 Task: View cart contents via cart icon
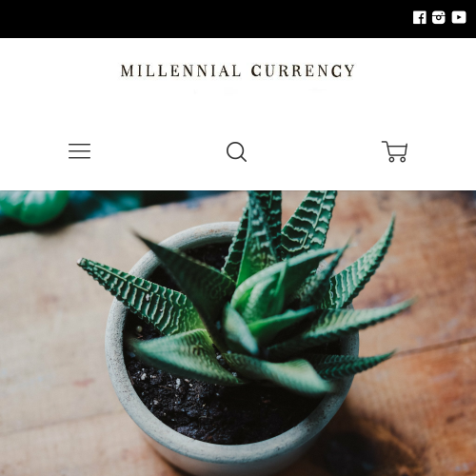[x=394, y=151]
